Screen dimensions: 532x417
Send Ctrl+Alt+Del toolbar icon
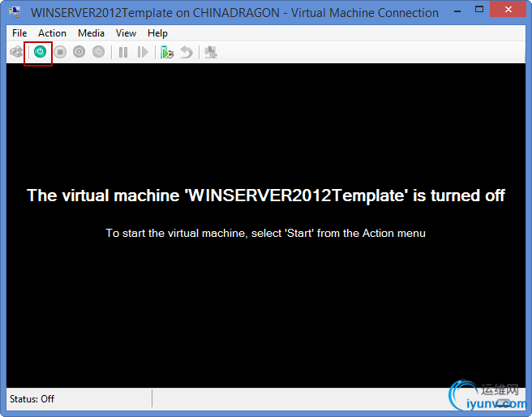click(16, 52)
